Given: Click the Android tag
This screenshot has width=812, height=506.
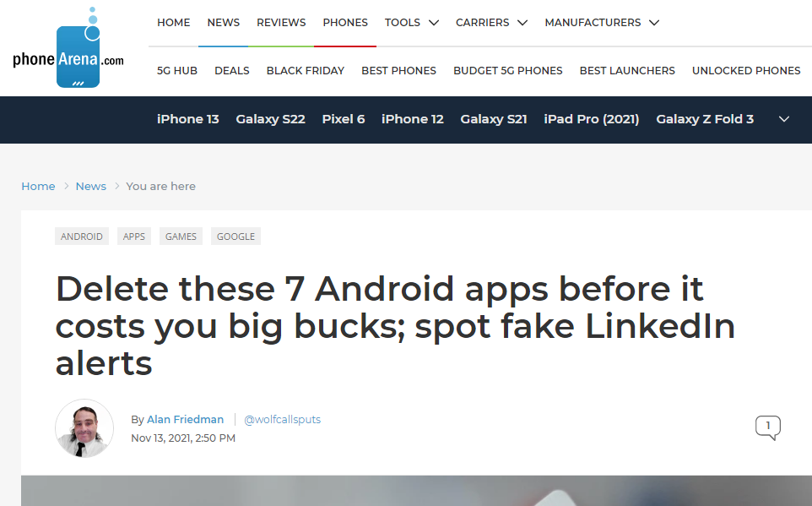Looking at the screenshot, I should coord(82,237).
